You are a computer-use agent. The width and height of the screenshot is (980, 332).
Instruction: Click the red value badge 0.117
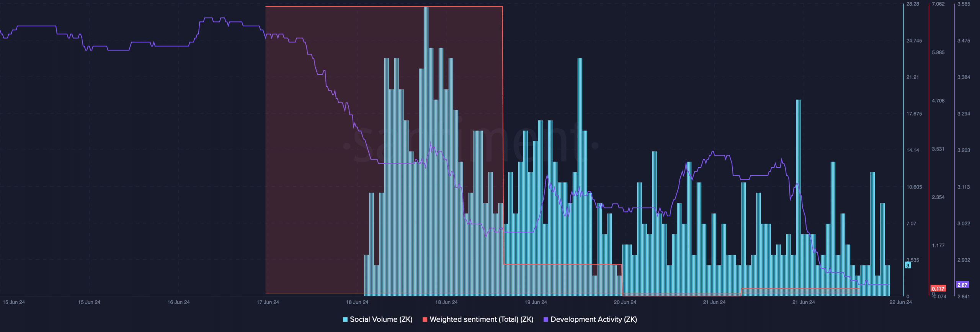938,289
